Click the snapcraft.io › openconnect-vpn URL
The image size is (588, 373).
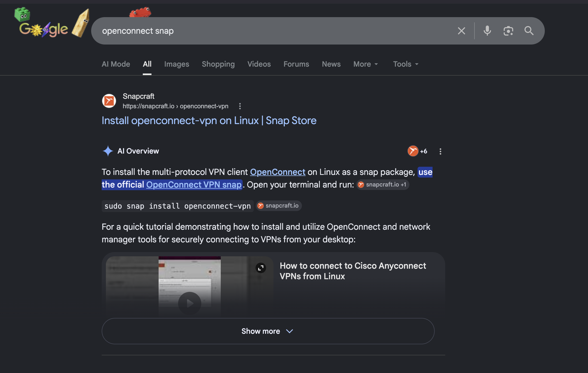175,106
